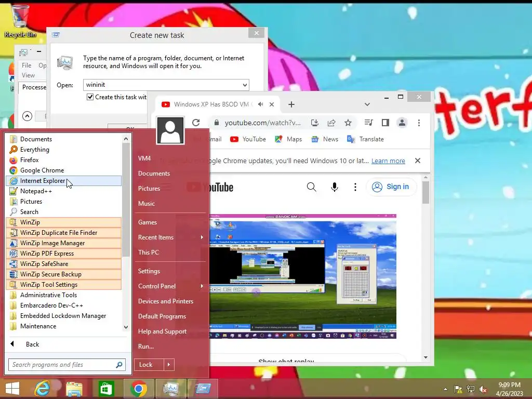Open Run... from the Start menu

tap(146, 347)
